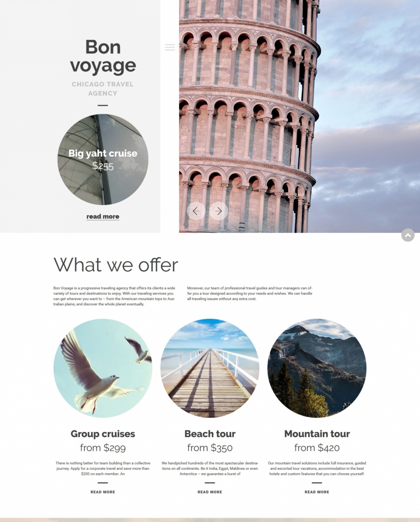This screenshot has width=420, height=522.
Task: Click READ MORE under Group cruises
Action: pos(103,492)
